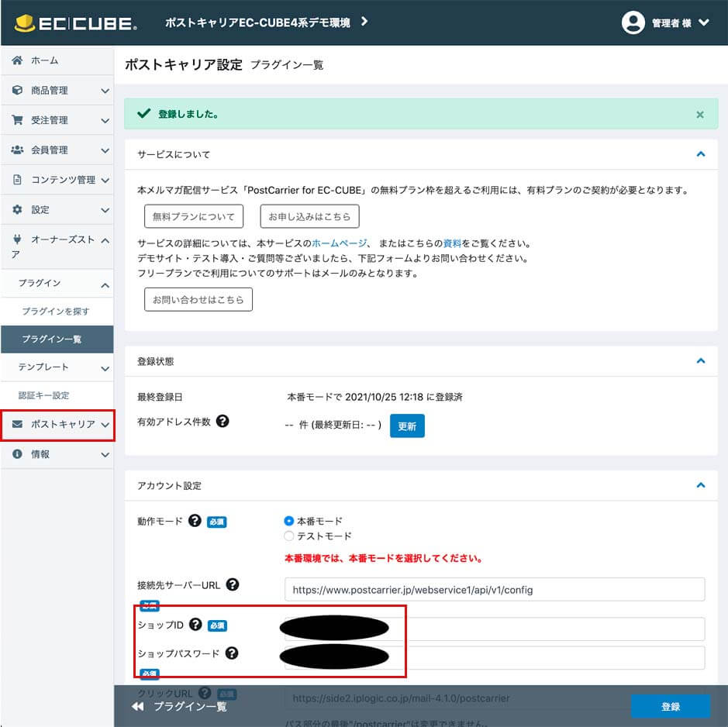This screenshot has width=728, height=727.
Task: Click the 会員管理 users icon
Action: click(17, 150)
